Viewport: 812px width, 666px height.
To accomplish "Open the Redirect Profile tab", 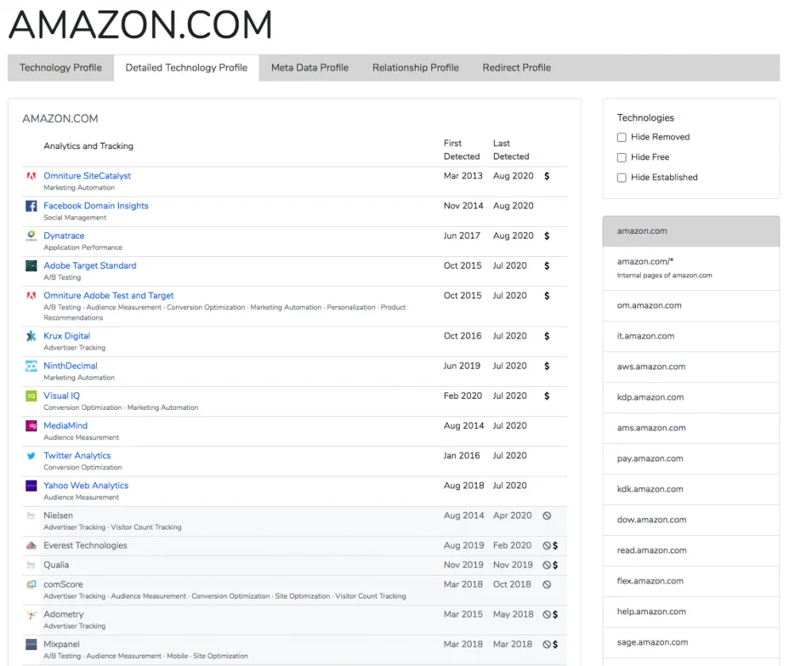I will point(516,68).
